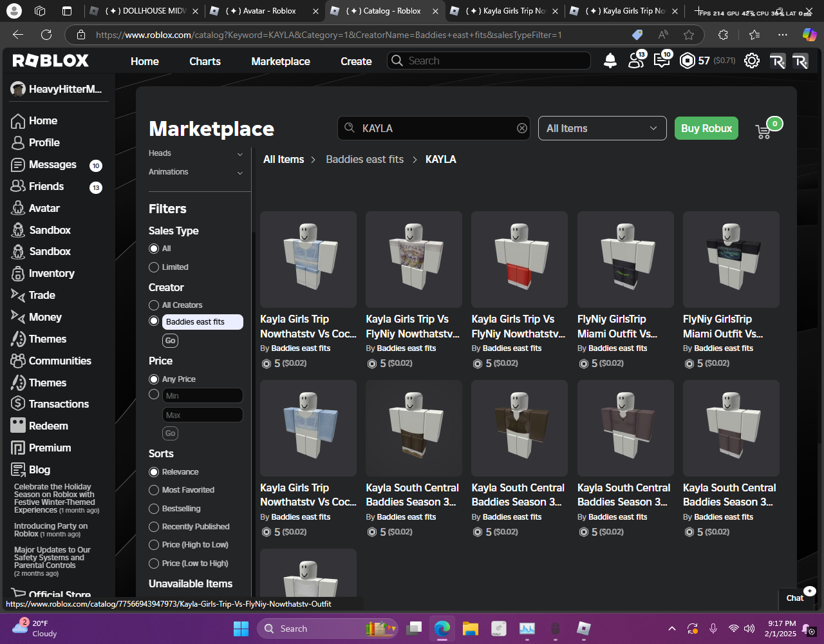
Task: Sort by Price (High to Low)
Action: point(154,545)
